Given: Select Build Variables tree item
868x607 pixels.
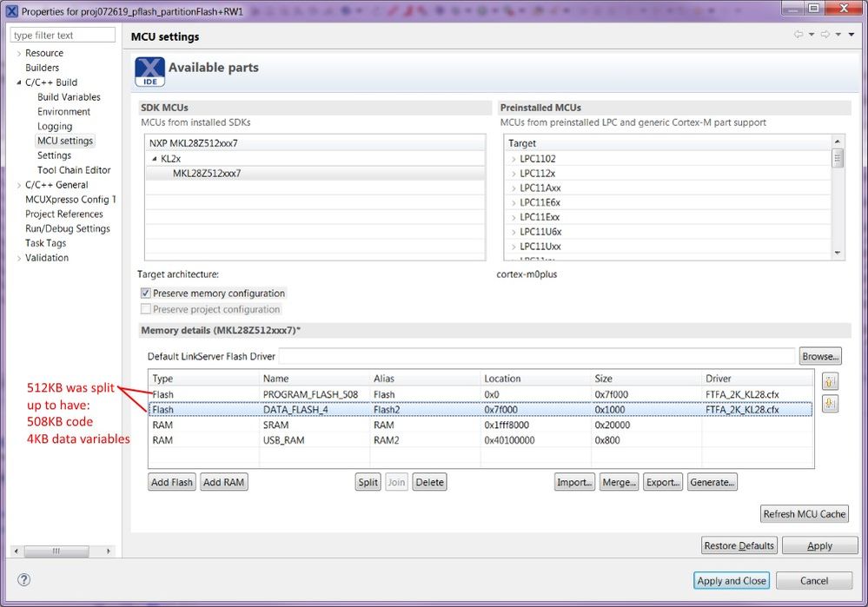Looking at the screenshot, I should (69, 97).
